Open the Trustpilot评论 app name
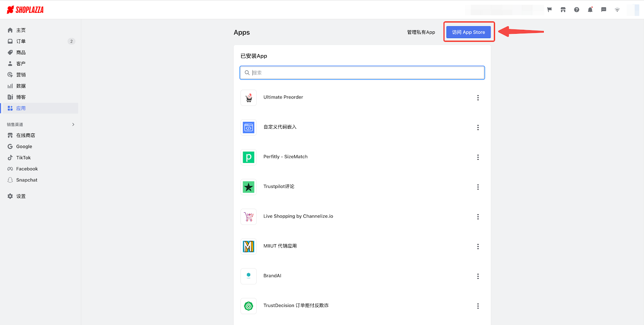This screenshot has height=325, width=644. click(x=279, y=187)
